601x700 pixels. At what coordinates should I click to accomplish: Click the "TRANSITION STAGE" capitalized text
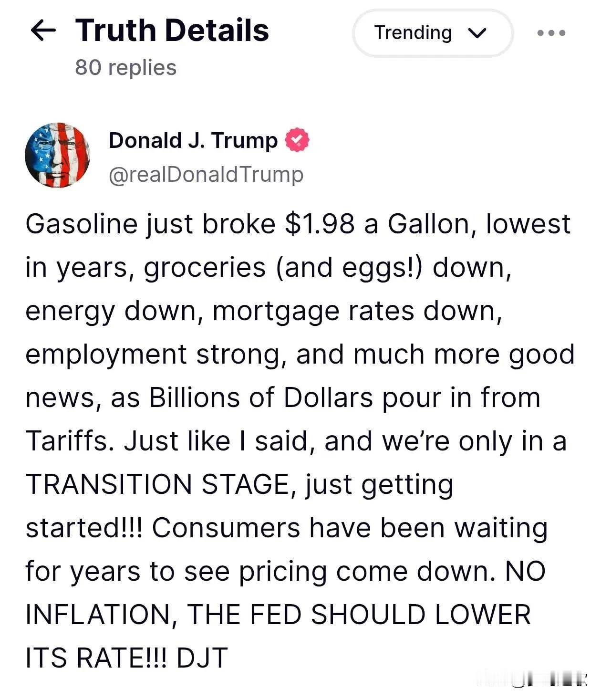[x=157, y=484]
